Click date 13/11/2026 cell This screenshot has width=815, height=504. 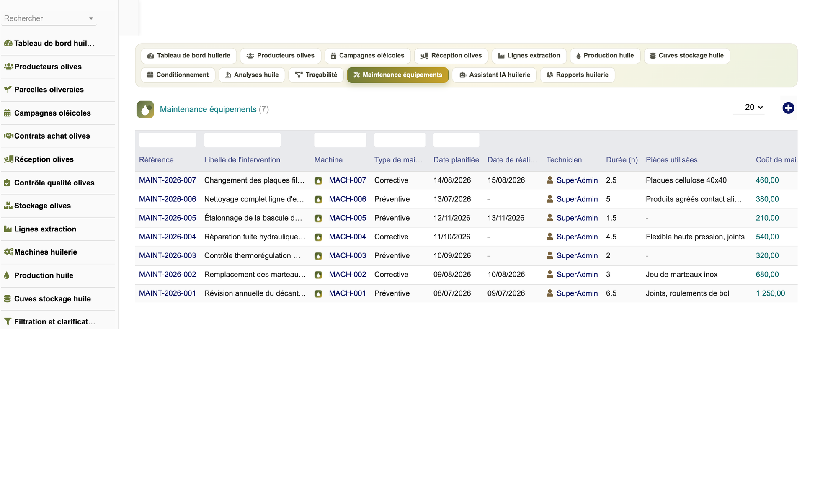pos(506,218)
